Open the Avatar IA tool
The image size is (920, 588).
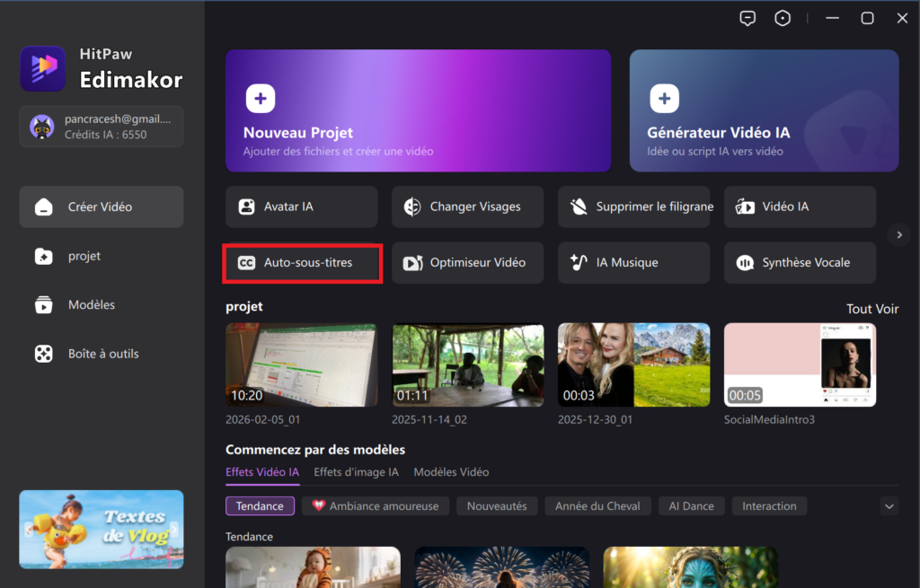(x=301, y=206)
